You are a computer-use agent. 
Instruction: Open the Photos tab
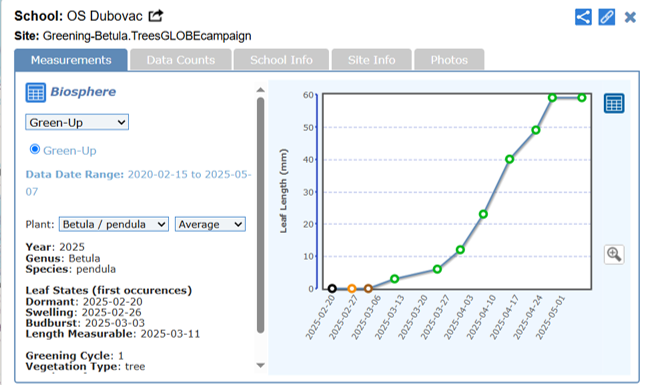[x=449, y=60]
